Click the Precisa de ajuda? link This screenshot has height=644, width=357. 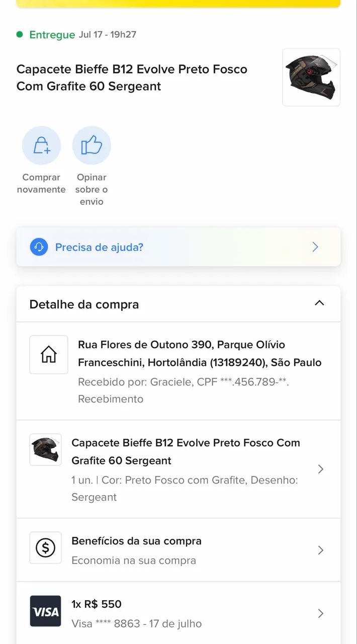pos(99,247)
